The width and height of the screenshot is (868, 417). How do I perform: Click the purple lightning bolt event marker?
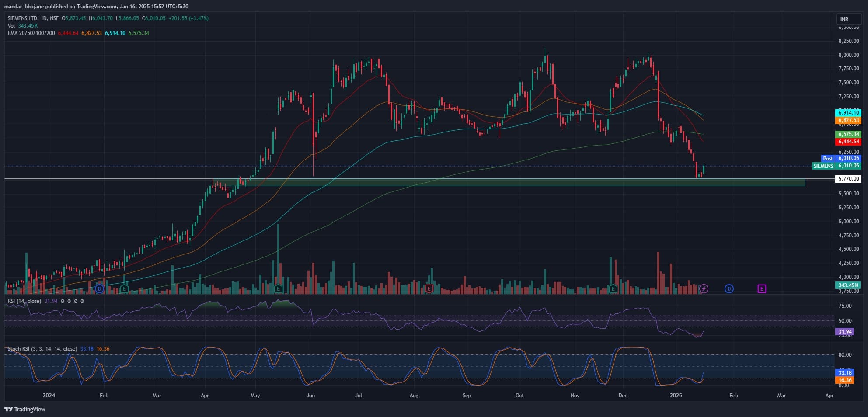pos(704,288)
